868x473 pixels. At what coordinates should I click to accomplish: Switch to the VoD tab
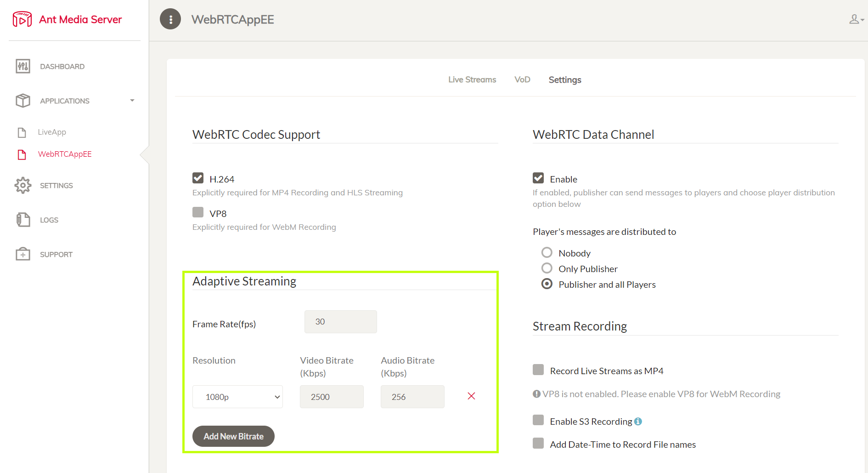pyautogui.click(x=522, y=80)
